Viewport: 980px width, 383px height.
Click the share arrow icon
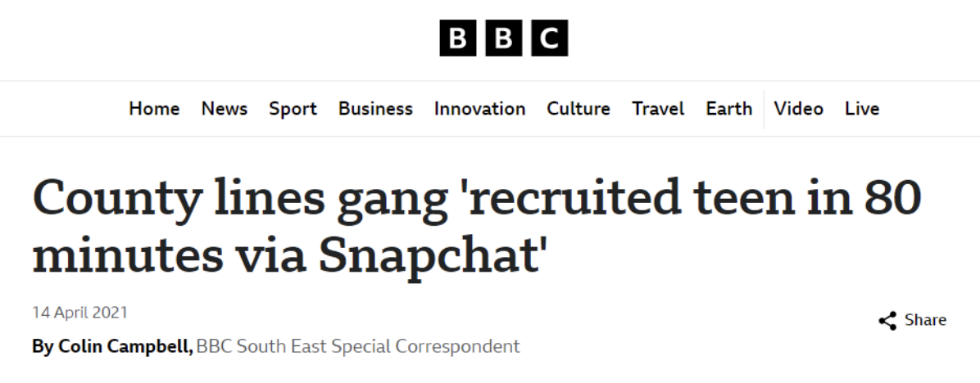tap(887, 321)
